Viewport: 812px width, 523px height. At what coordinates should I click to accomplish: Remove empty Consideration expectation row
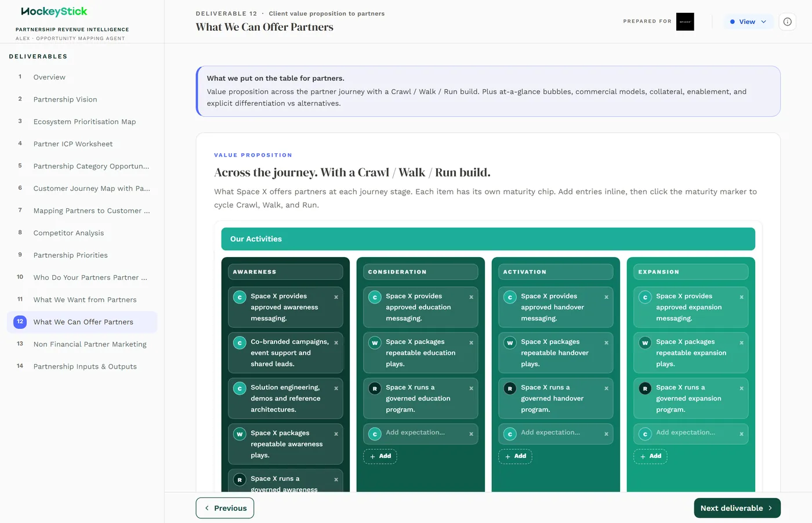click(471, 434)
